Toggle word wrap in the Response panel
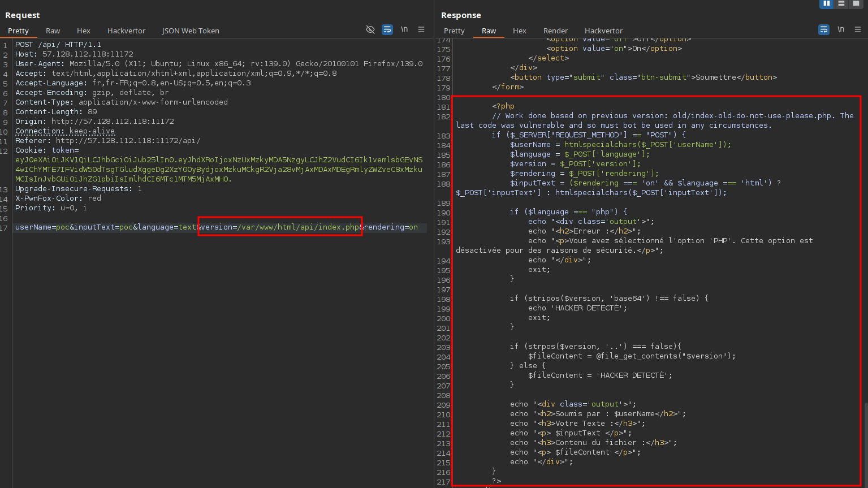Image resolution: width=868 pixels, height=488 pixels. (x=824, y=29)
